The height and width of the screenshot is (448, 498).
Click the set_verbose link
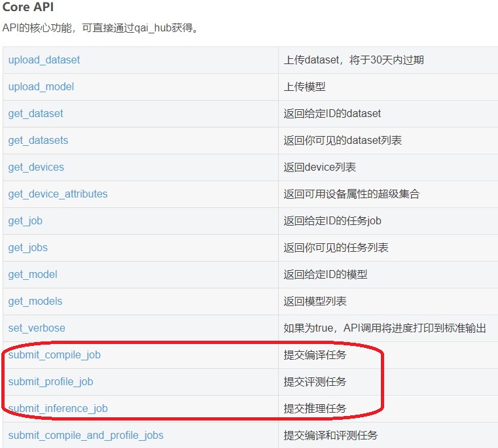click(x=37, y=328)
